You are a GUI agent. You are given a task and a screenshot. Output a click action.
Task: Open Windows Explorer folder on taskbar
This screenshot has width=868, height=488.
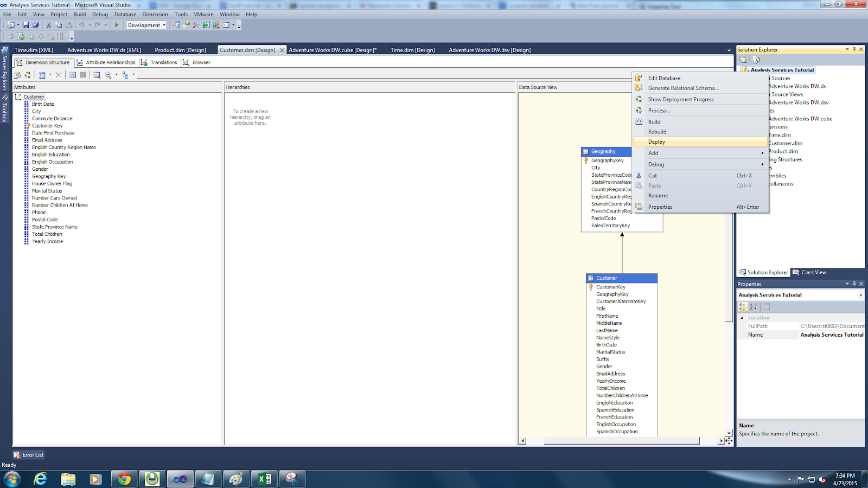[68, 479]
